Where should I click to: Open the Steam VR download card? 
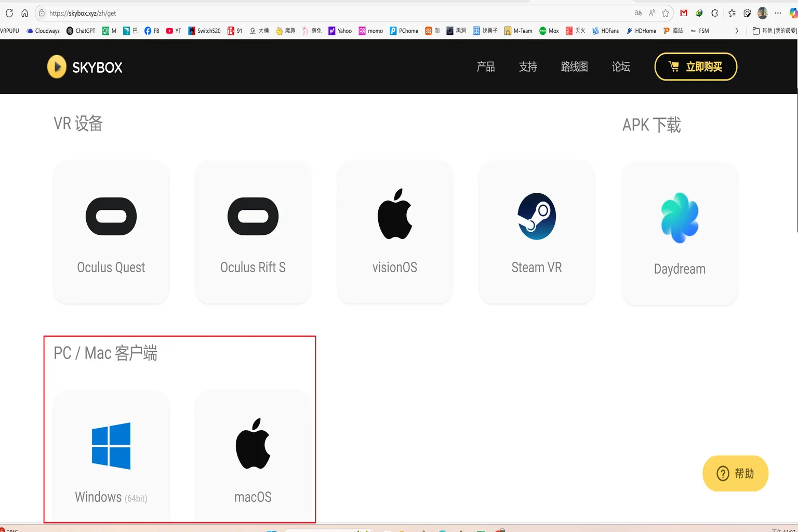coord(536,232)
